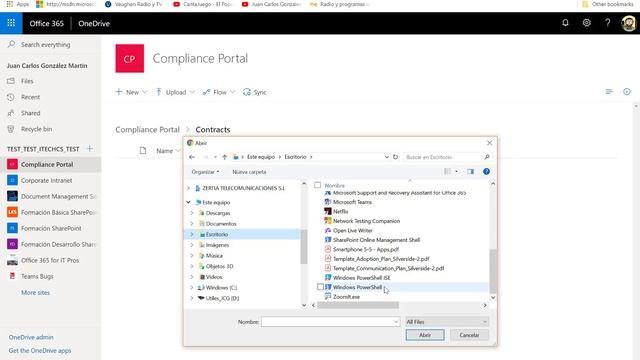This screenshot has height=360, width=640.
Task: Open help question mark in header
Action: (608, 23)
